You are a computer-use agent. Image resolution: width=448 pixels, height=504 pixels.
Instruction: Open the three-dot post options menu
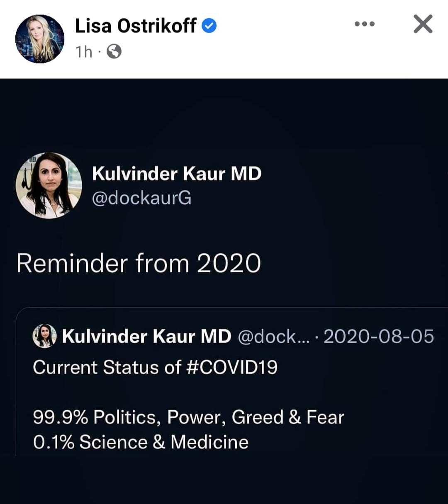[365, 24]
